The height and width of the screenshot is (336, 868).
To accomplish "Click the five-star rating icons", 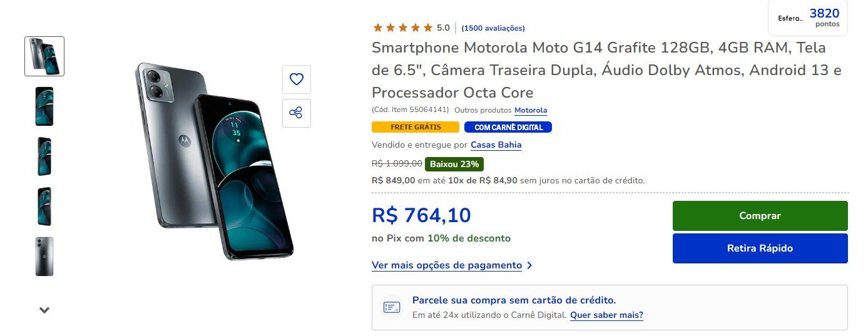I will pyautogui.click(x=402, y=28).
